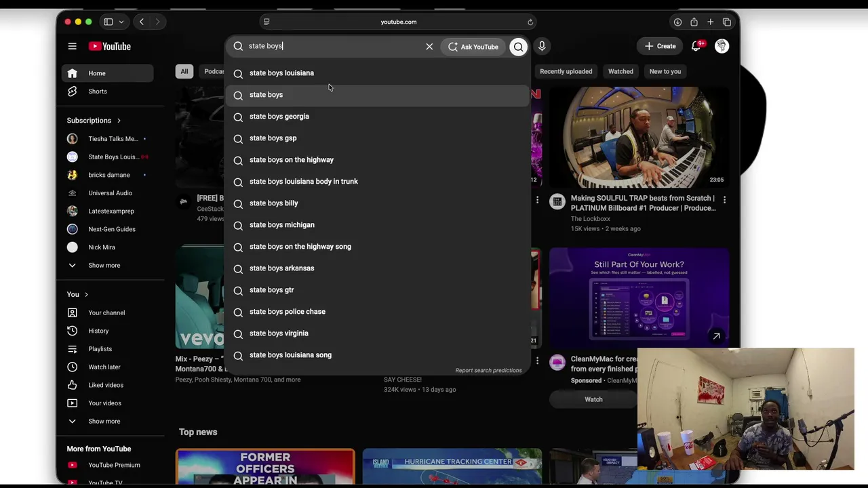Choose suggestion "state boys louisiana"
This screenshot has width=868, height=488.
point(377,73)
